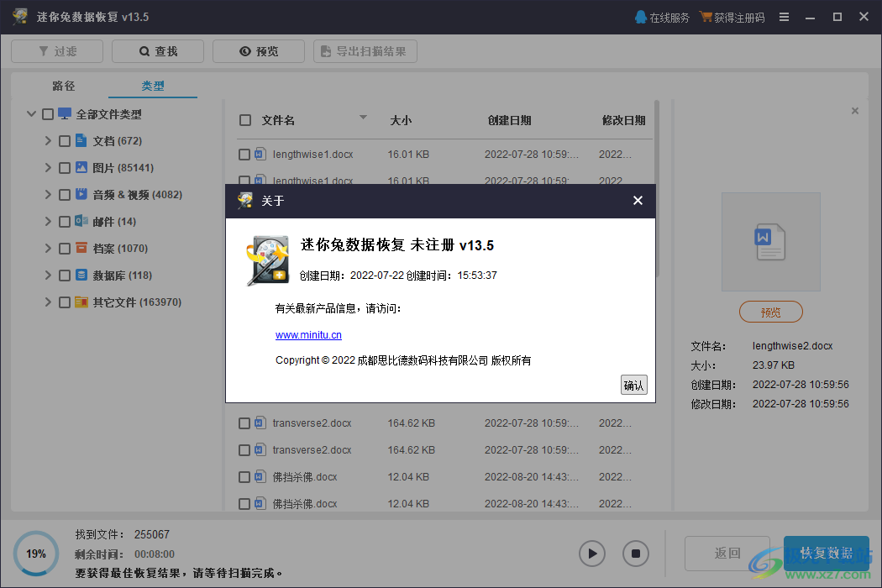The image size is (882, 588).
Task: Click the 19% scan progress indicator
Action: [35, 554]
